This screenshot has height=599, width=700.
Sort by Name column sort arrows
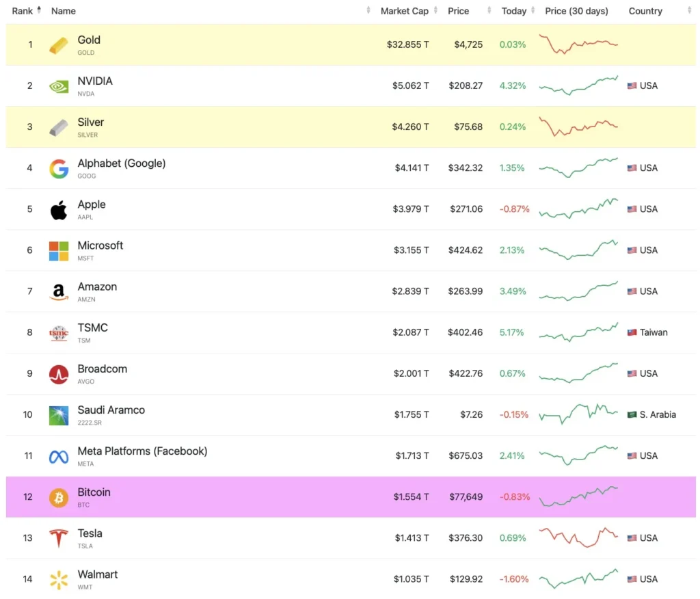(368, 10)
